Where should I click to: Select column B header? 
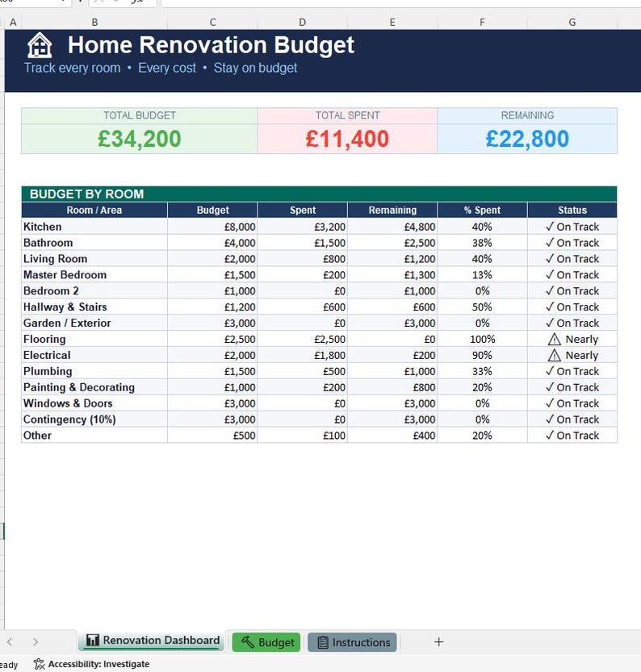(x=94, y=23)
